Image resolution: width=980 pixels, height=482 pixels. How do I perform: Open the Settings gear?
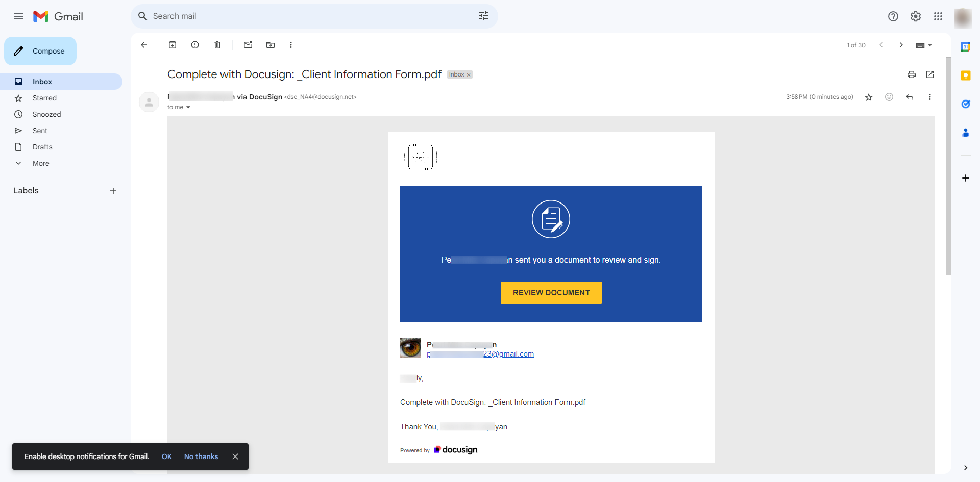pyautogui.click(x=916, y=16)
